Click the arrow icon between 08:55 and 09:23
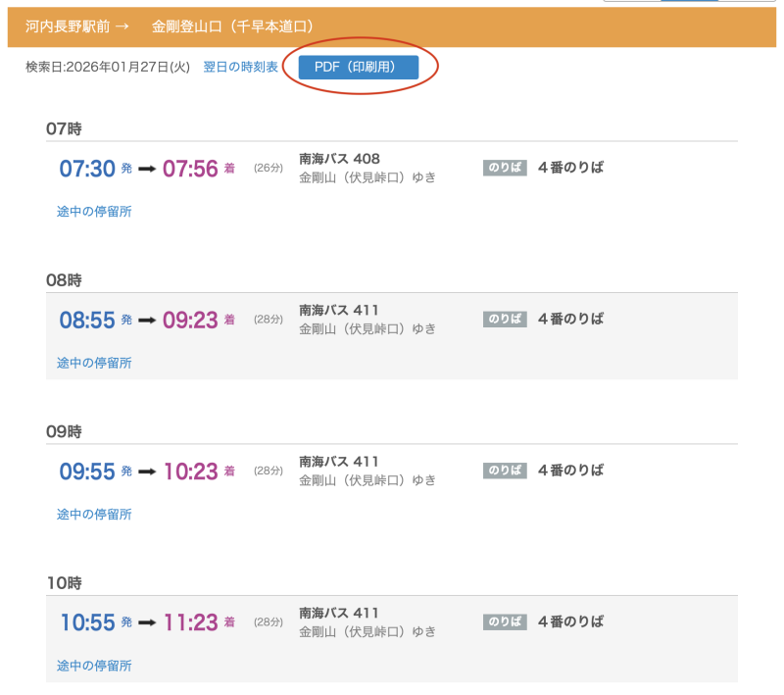This screenshot has height=695, width=784. coord(147,320)
